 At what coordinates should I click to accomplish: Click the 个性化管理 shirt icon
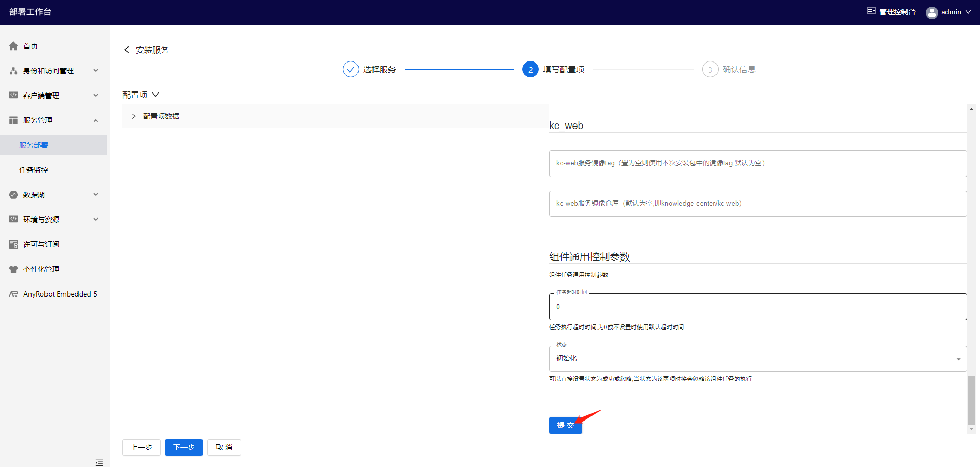(x=13, y=269)
